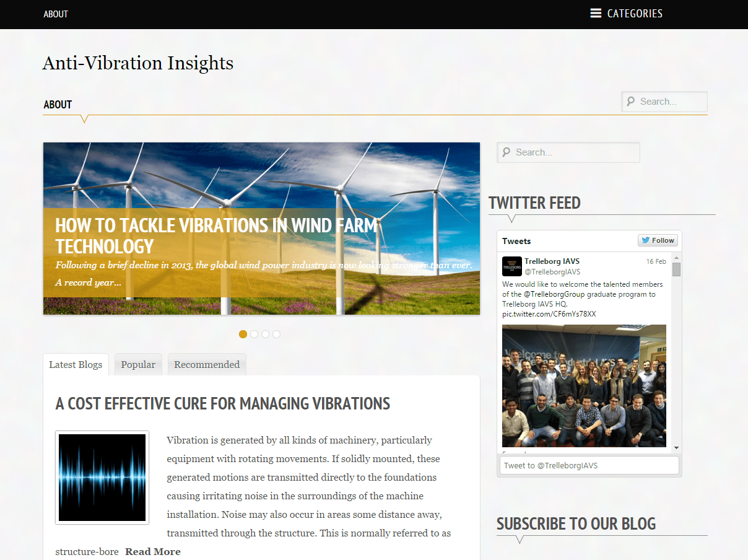Click ABOUT in the top black bar

(x=56, y=14)
